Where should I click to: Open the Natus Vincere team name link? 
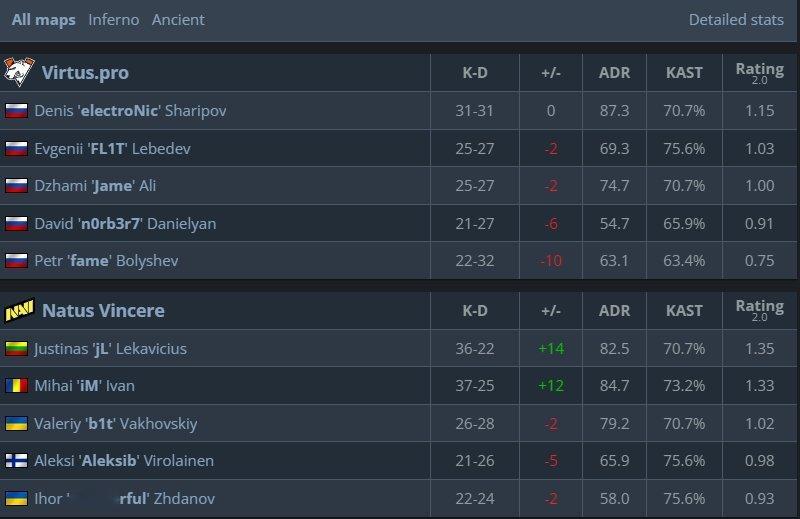pos(103,310)
